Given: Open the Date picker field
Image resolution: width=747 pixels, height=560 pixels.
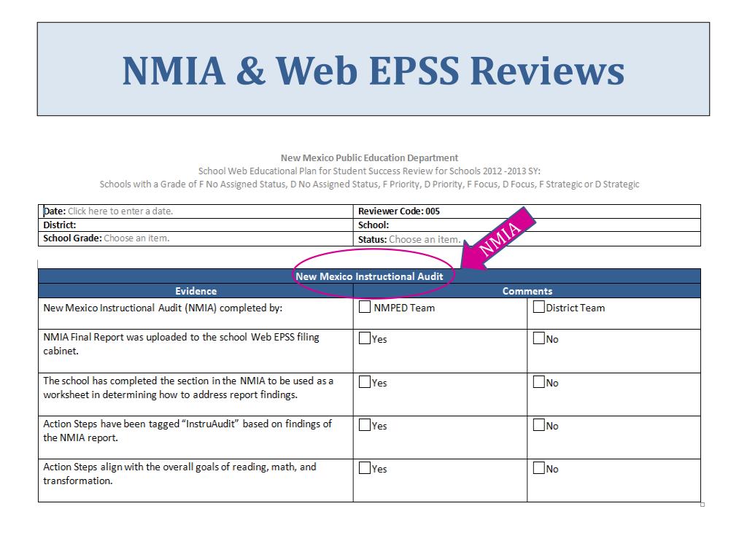Looking at the screenshot, I should point(120,211).
